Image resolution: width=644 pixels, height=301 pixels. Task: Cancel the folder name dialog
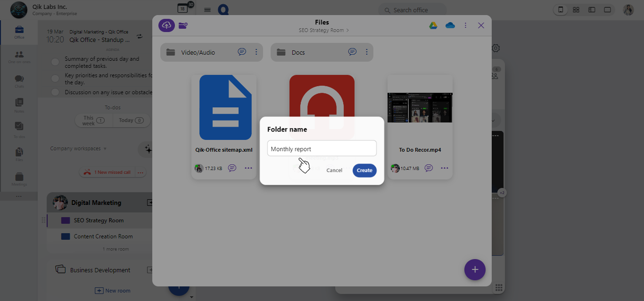pos(334,170)
